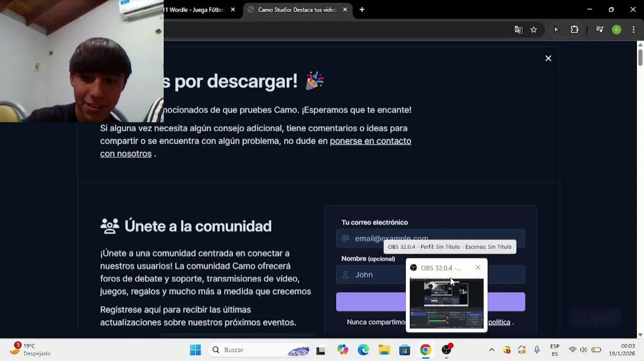Open the Windows Start menu
Image resolution: width=644 pixels, height=361 pixels.
195,350
